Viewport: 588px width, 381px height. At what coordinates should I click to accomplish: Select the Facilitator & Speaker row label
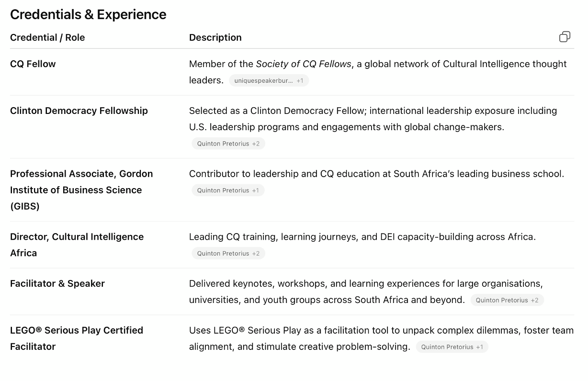[57, 283]
